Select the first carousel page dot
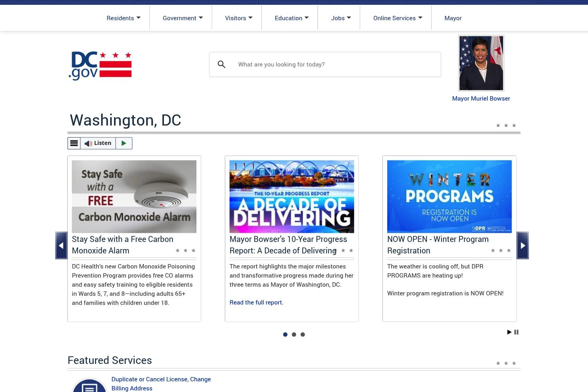Screen dimensions: 588x392 pos(285,335)
